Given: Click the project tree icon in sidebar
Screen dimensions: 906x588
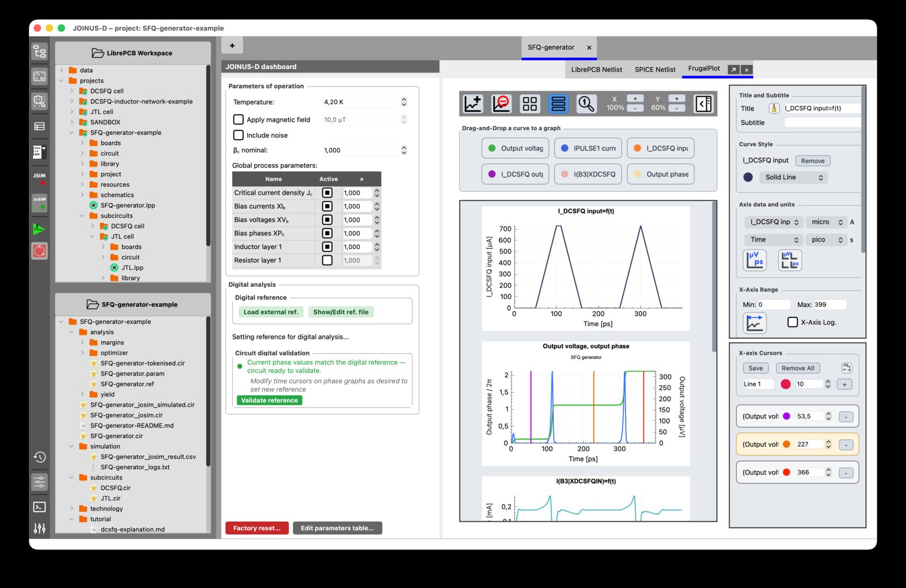Looking at the screenshot, I should click(x=39, y=52).
